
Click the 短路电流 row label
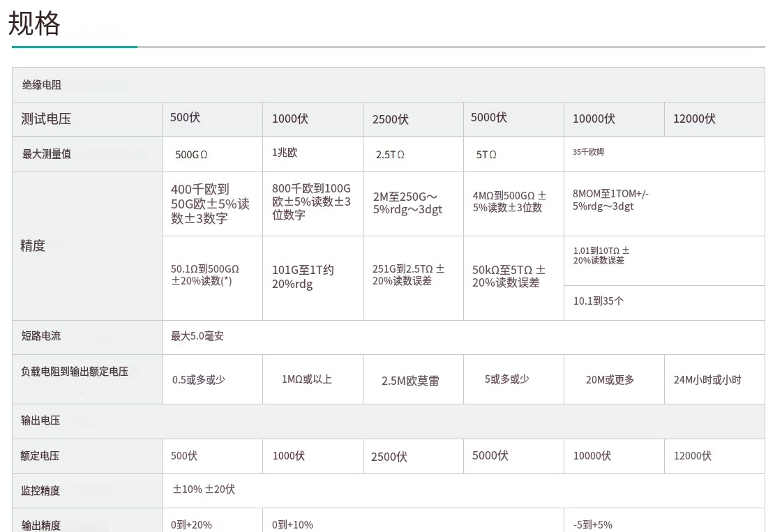point(40,336)
